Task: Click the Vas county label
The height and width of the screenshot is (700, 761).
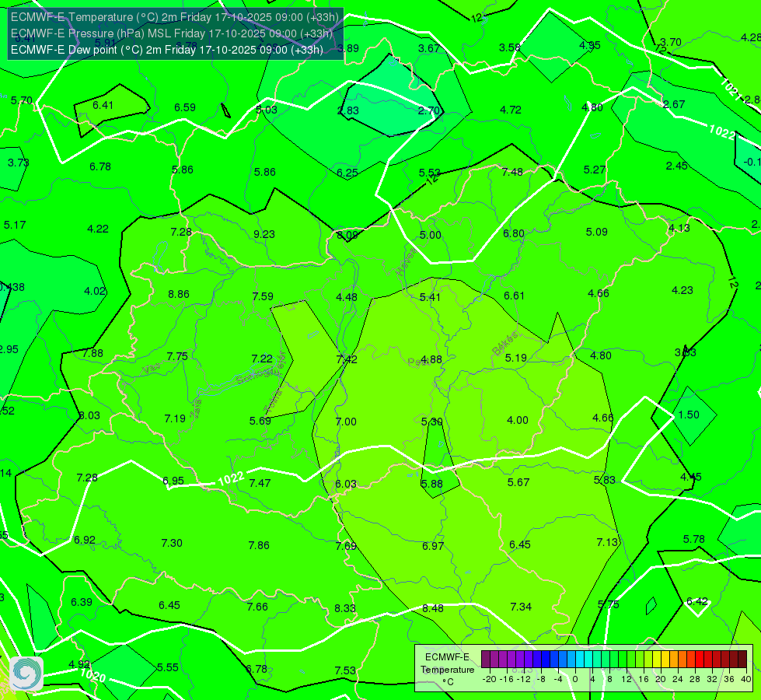Action: click(x=152, y=369)
